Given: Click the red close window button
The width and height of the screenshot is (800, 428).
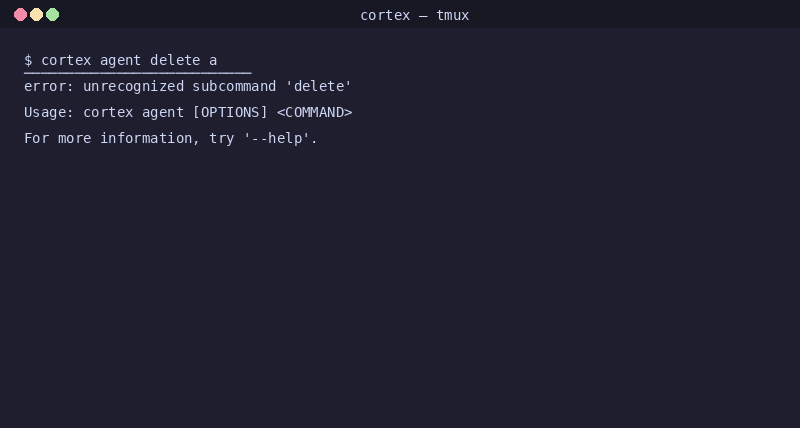Looking at the screenshot, I should pos(20,15).
